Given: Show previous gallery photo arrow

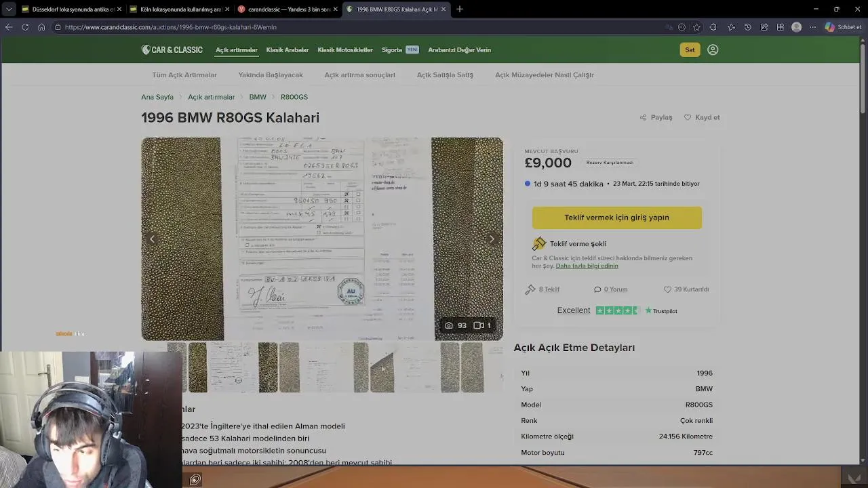Looking at the screenshot, I should pyautogui.click(x=152, y=239).
